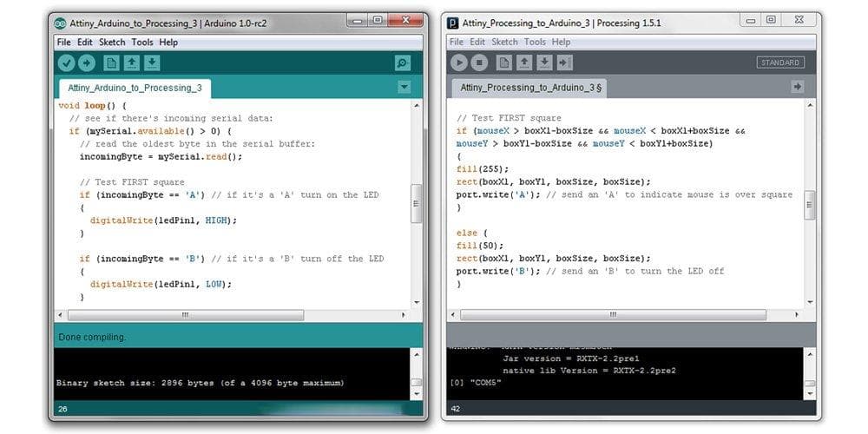Click Processing editor scroll left arrow
This screenshot has width=868, height=434.
453,314
